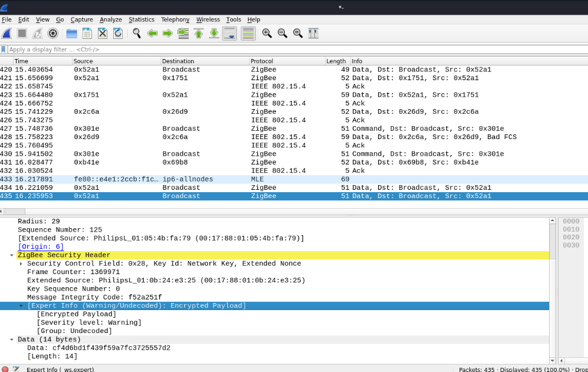This screenshot has height=372, width=588.
Task: Sort packets by Time column
Action: 42,61
